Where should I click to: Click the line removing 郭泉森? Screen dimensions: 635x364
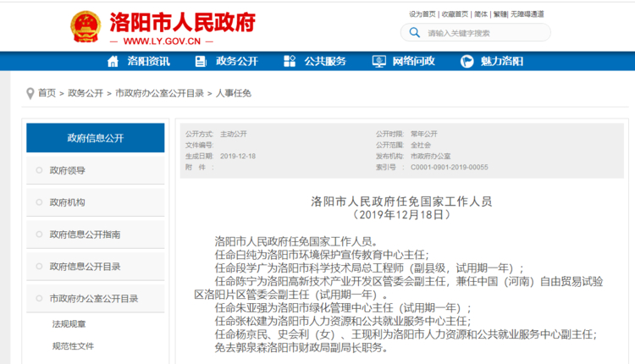point(301,347)
